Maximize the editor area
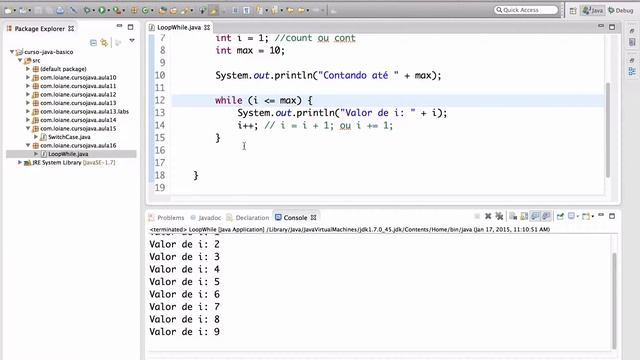 pos(612,27)
